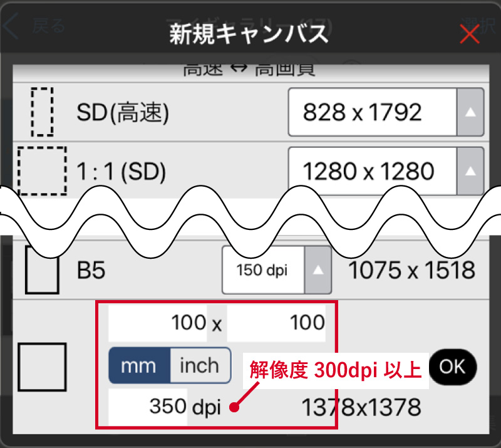Click the custom width field showing 100

pyautogui.click(x=158, y=323)
